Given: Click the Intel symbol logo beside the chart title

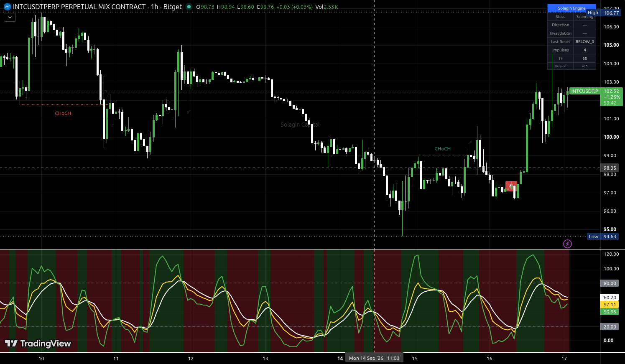Looking at the screenshot, I should 8,7.
